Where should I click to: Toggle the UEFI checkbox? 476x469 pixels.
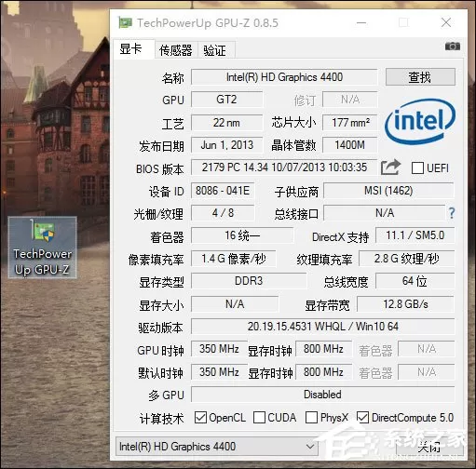point(417,168)
